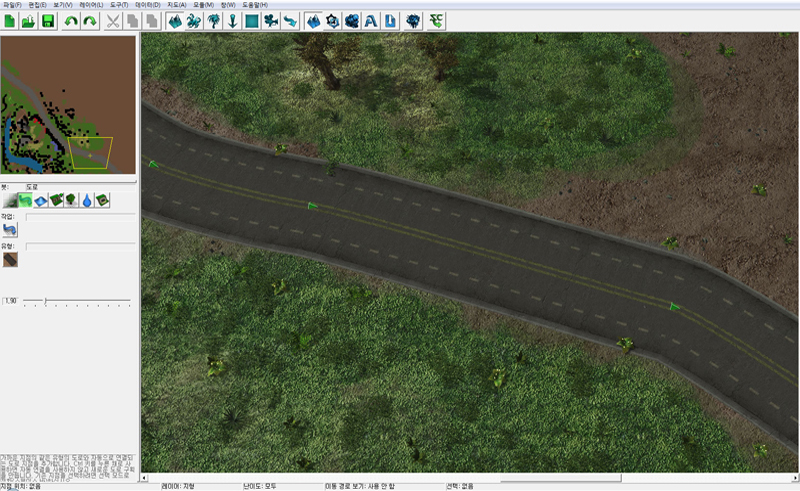Switch to the Paths arrow layer
This screenshot has width=800, height=491.
pyautogui.click(x=290, y=21)
